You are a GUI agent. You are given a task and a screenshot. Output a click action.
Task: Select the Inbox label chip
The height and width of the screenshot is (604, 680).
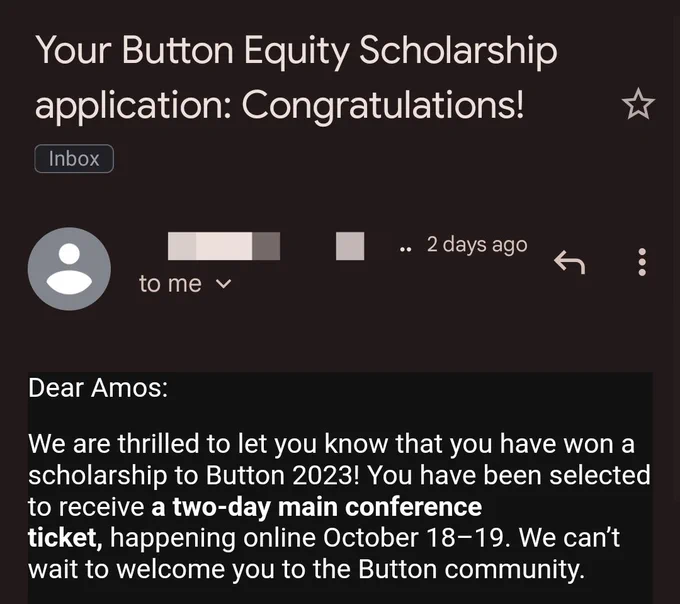point(74,159)
